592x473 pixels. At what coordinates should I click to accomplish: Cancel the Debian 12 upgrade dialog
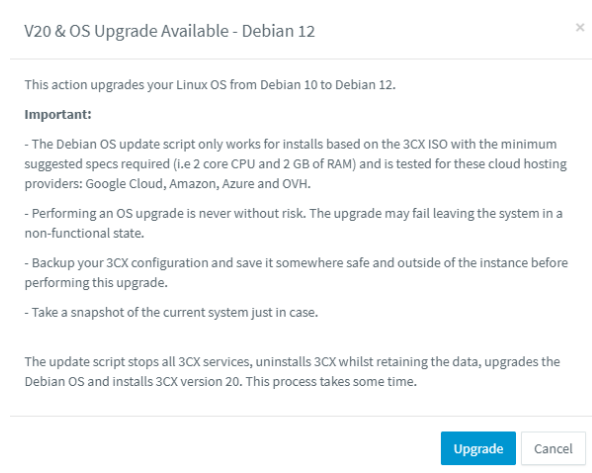click(553, 448)
